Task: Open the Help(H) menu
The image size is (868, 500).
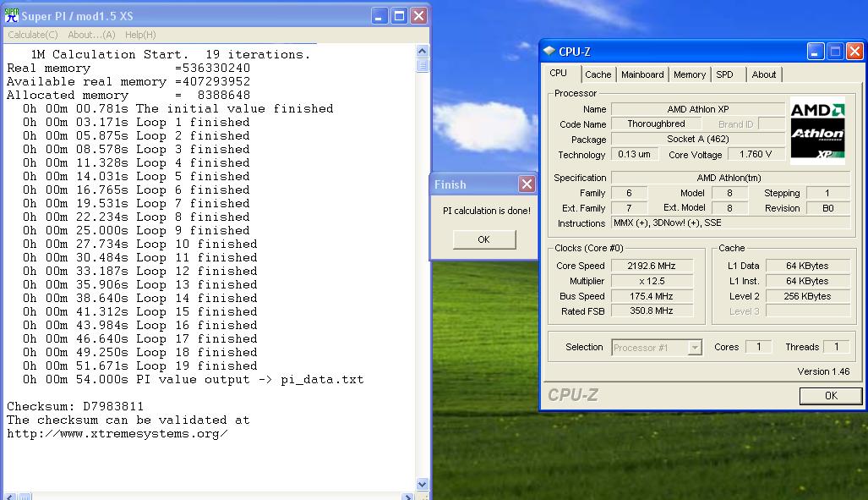Action: click(140, 35)
